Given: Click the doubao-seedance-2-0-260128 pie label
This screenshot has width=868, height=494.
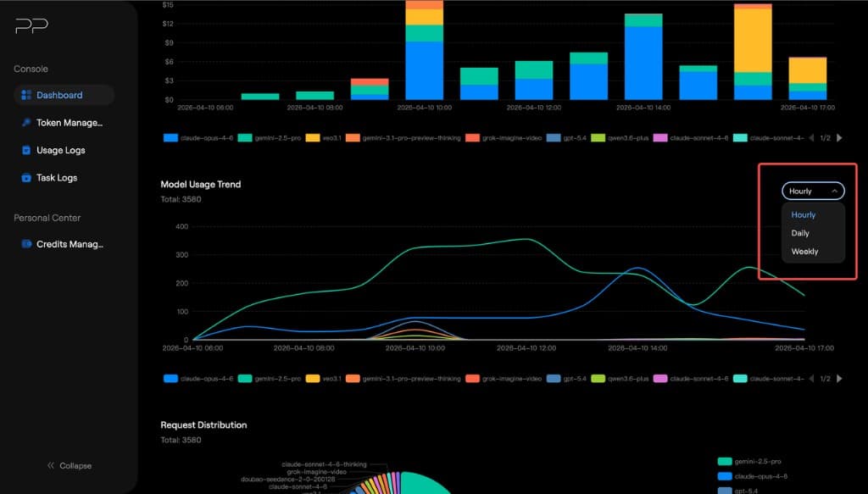Looking at the screenshot, I should point(288,479).
